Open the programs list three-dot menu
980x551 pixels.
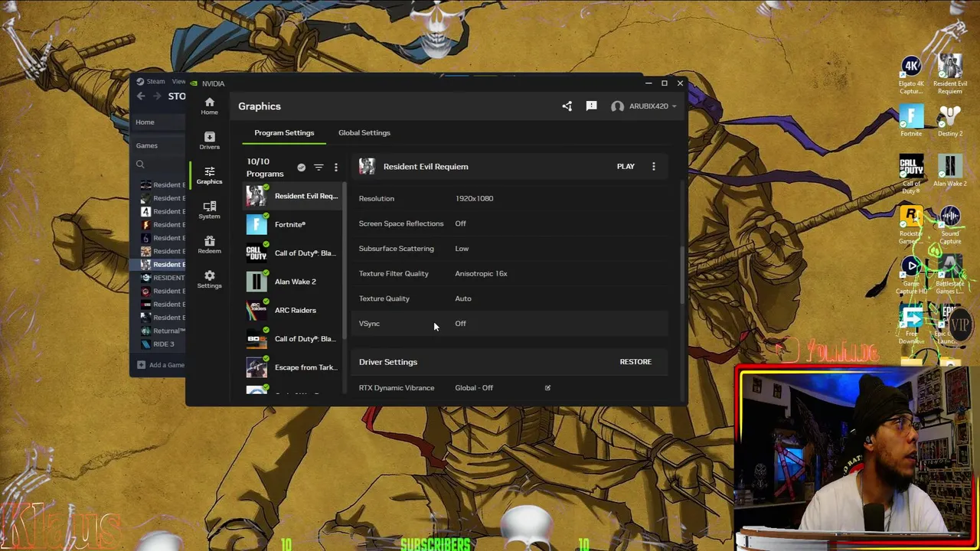tap(335, 167)
